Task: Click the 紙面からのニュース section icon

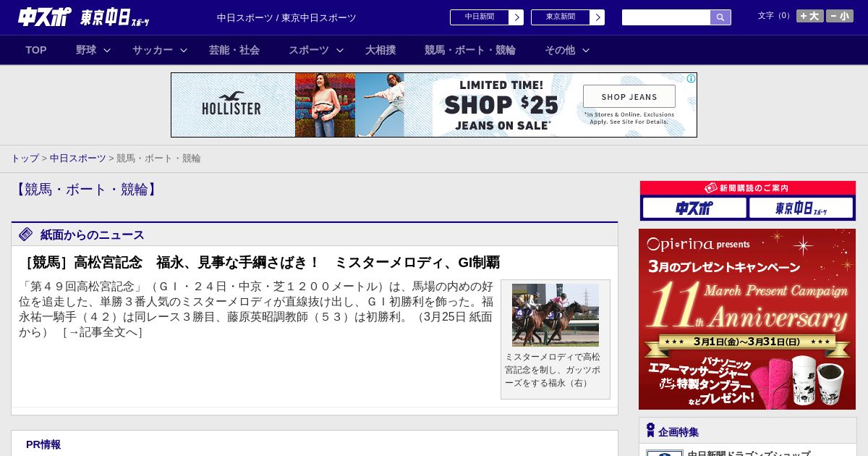Action: click(26, 235)
